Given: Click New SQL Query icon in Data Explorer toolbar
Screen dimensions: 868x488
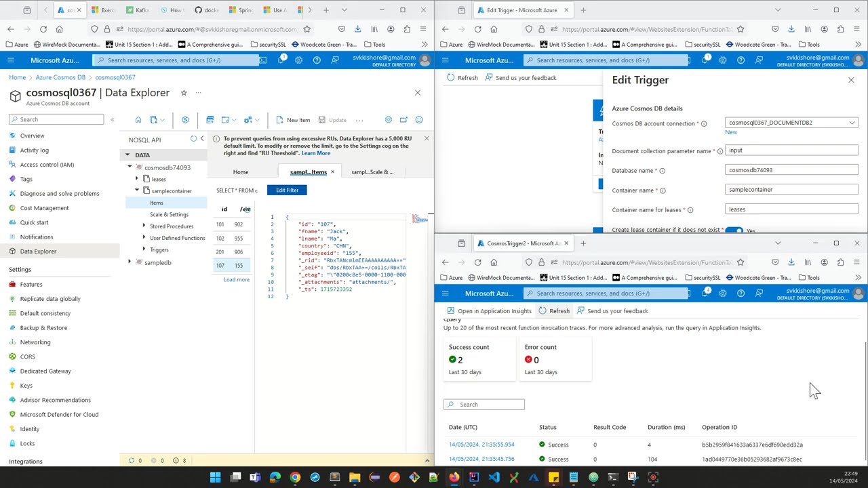Looking at the screenshot, I should point(210,120).
